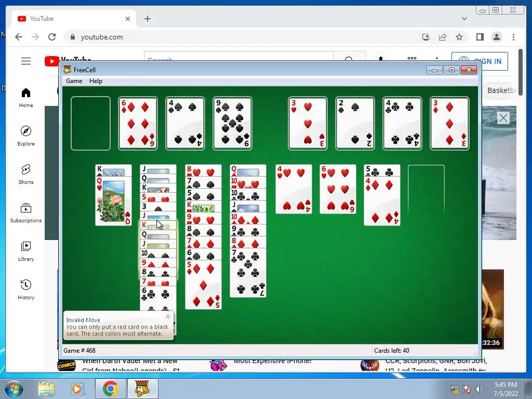Open Library in YouTube sidebar
Screen dimensions: 532x399
click(26, 251)
